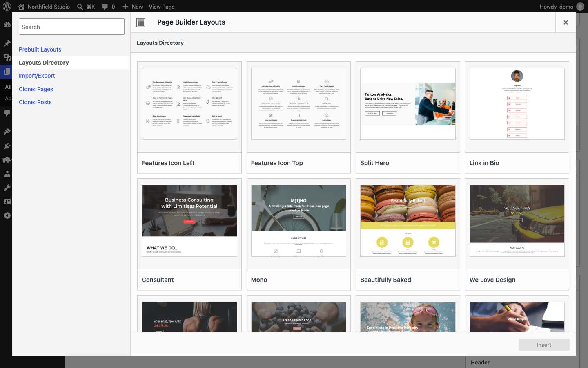Select the We Love Design layout thumbnail
The height and width of the screenshot is (368, 588).
pyautogui.click(x=517, y=221)
